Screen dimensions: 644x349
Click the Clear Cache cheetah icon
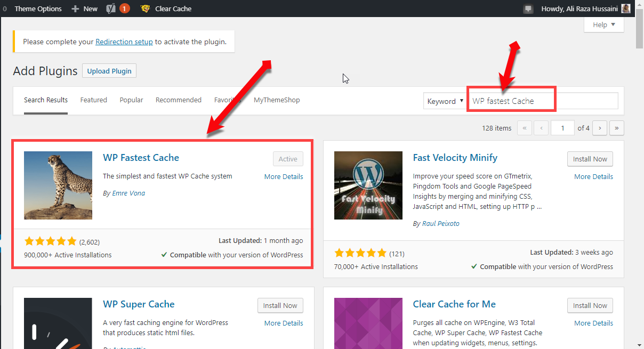(145, 9)
